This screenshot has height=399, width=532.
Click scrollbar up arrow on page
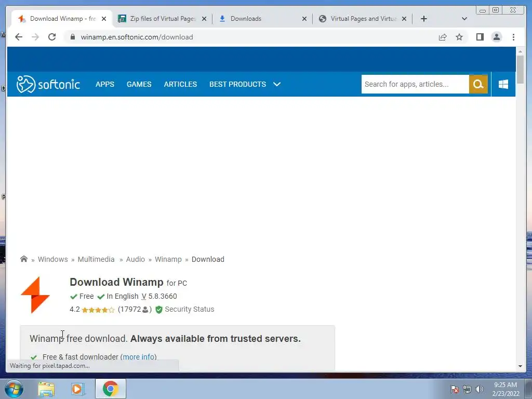520,51
